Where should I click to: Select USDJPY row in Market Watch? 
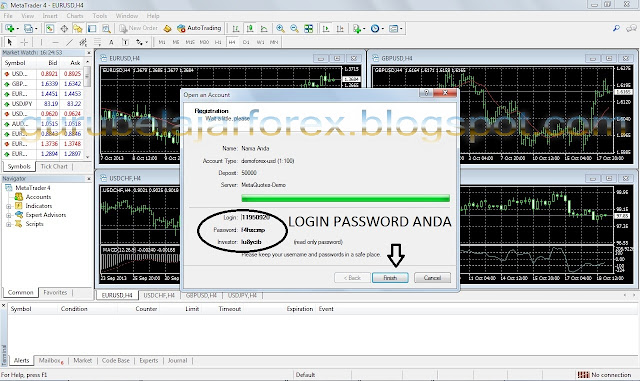point(43,104)
